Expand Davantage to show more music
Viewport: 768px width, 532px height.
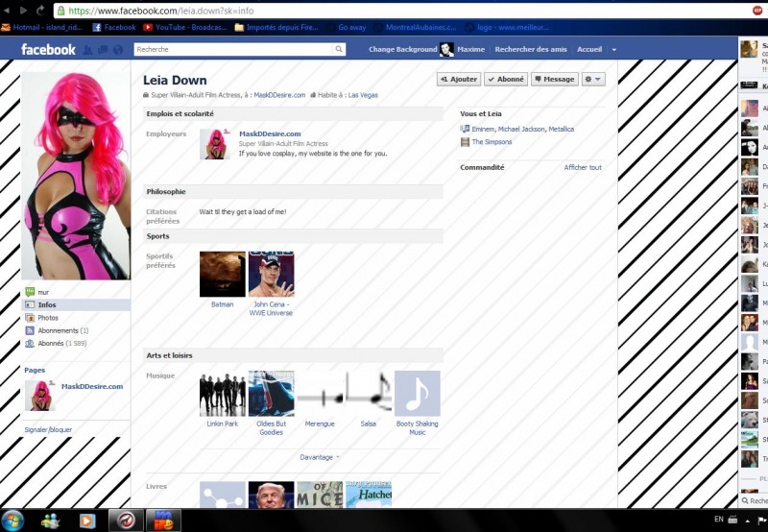pos(320,457)
